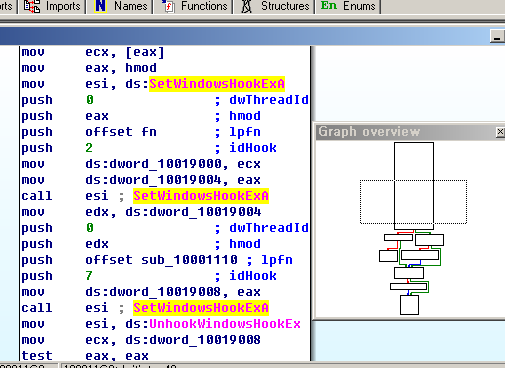Switch to the Imports tab label
This screenshot has height=368, width=505.
point(63,6)
